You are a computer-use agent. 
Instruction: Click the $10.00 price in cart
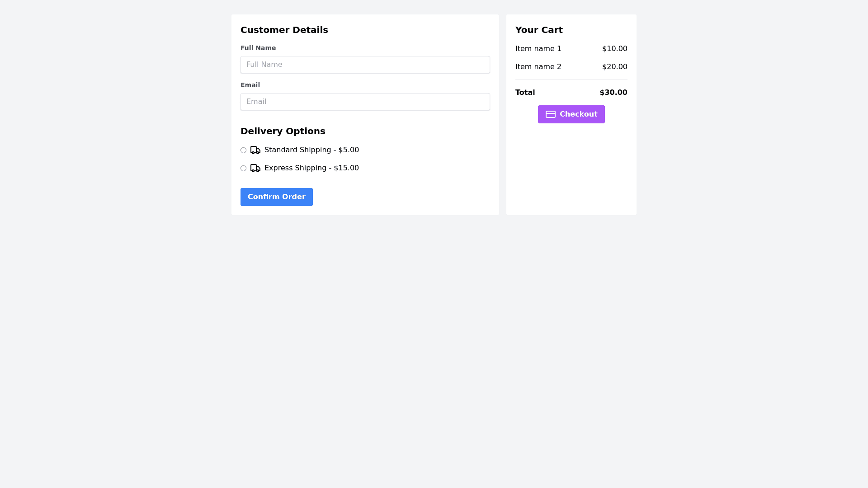(614, 49)
